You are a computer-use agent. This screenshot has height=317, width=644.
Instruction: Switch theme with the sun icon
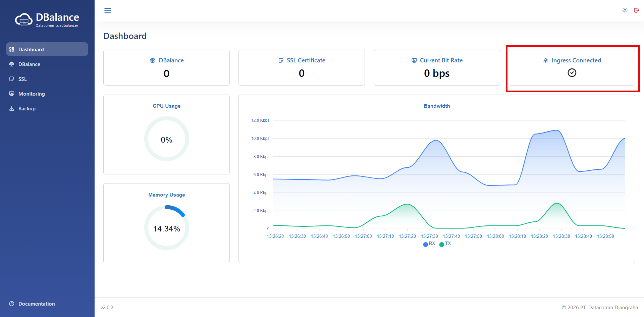pyautogui.click(x=625, y=10)
